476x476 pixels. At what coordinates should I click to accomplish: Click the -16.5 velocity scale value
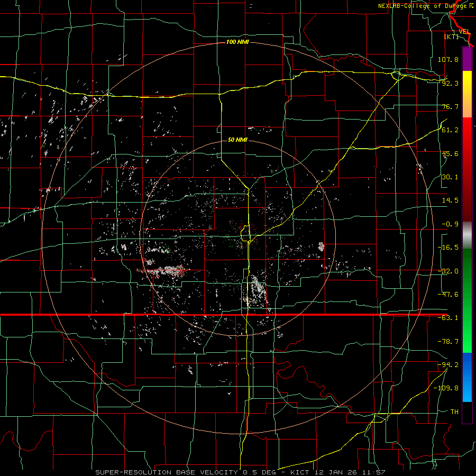448,248
